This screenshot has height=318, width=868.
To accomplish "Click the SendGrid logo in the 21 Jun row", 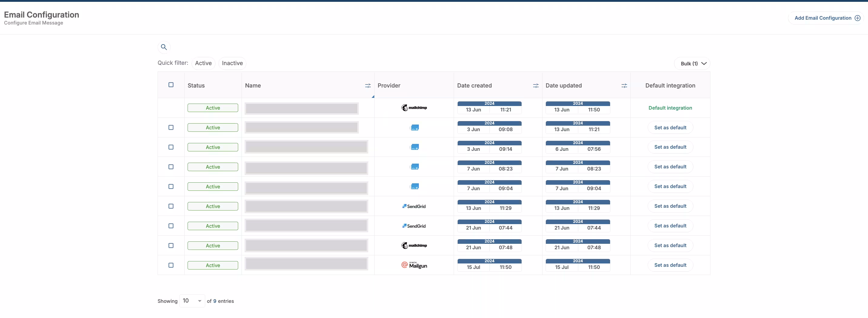I will point(414,226).
